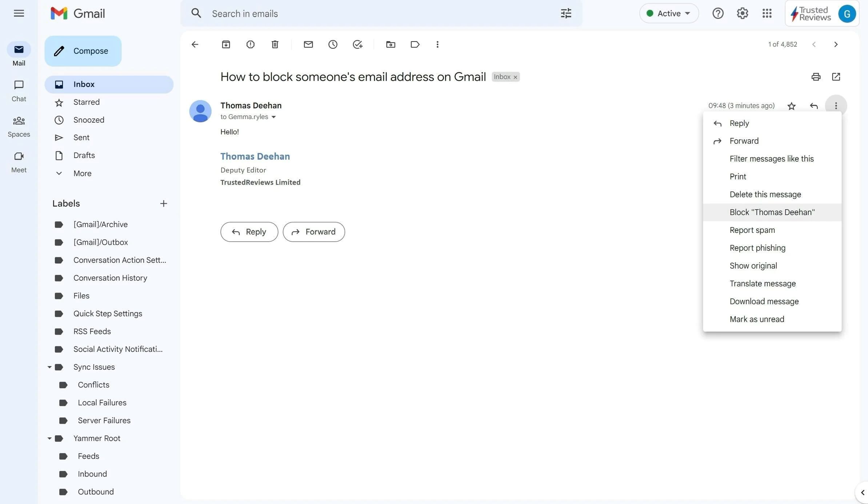The height and width of the screenshot is (504, 868).
Task: Delete the open email
Action: coord(275,44)
